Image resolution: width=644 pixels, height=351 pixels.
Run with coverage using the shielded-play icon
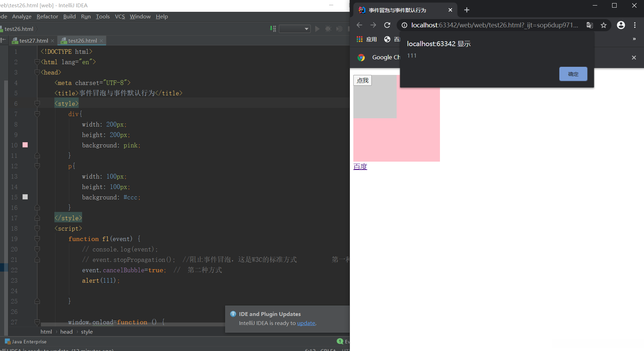tap(339, 28)
